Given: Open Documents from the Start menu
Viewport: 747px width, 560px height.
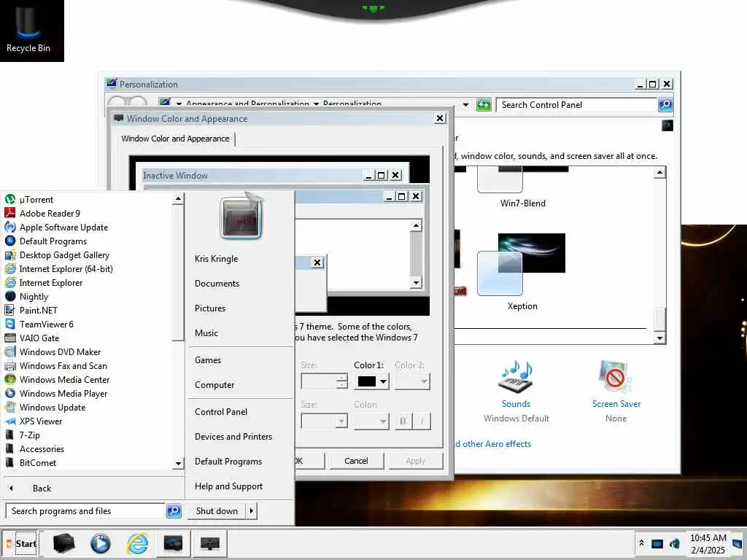Looking at the screenshot, I should point(217,284).
